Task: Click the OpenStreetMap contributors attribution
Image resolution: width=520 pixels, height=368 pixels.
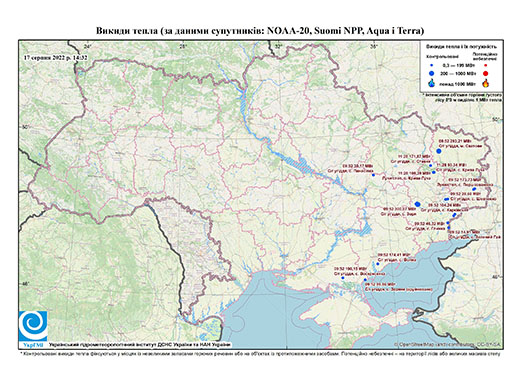Action: 448,344
